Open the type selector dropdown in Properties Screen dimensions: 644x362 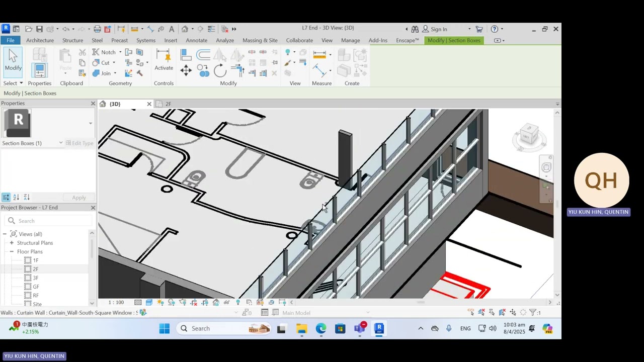[x=91, y=123]
